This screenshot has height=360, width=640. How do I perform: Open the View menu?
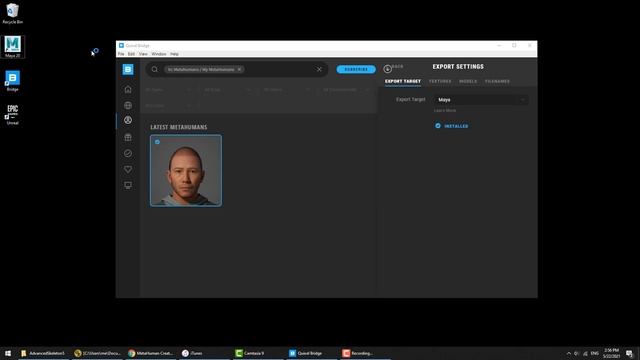coord(143,54)
